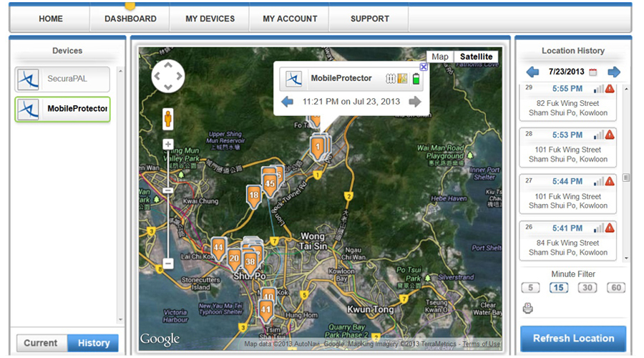Switch map to Map view

[x=440, y=57]
